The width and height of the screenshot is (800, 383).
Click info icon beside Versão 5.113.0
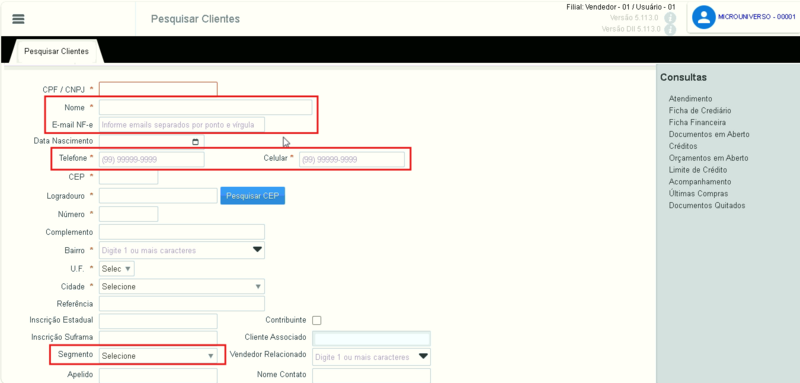pyautogui.click(x=670, y=18)
